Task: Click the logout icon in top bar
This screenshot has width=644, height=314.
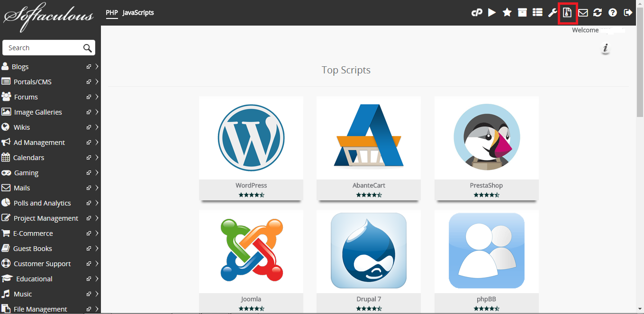Action: click(x=628, y=13)
